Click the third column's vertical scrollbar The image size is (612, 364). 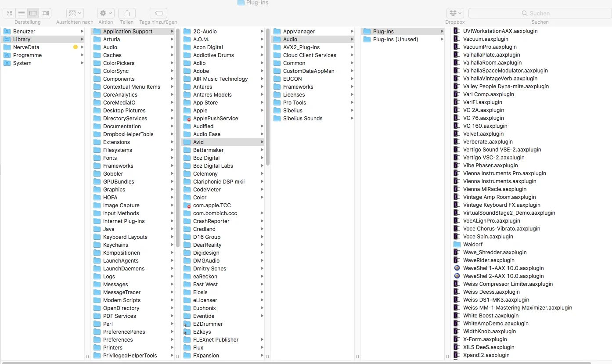pyautogui.click(x=268, y=97)
